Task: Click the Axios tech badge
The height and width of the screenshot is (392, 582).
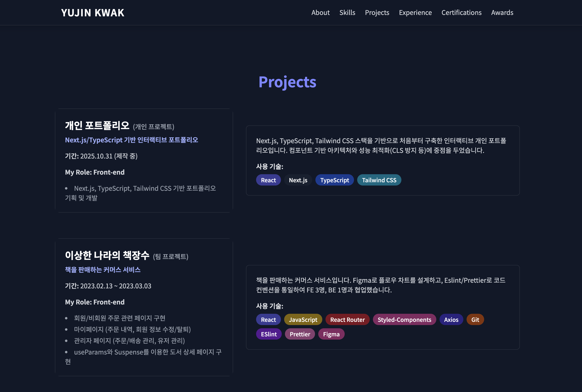Action: [x=451, y=319]
